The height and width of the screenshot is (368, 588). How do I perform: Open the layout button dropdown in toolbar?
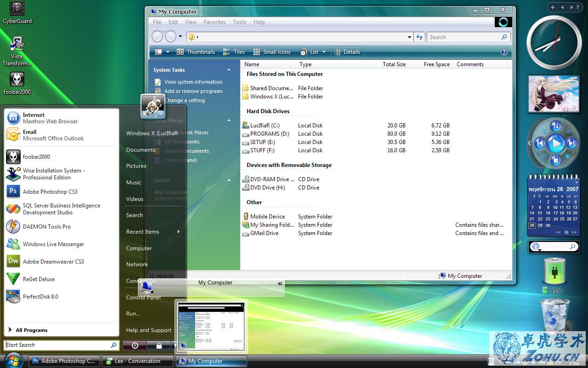pos(168,52)
